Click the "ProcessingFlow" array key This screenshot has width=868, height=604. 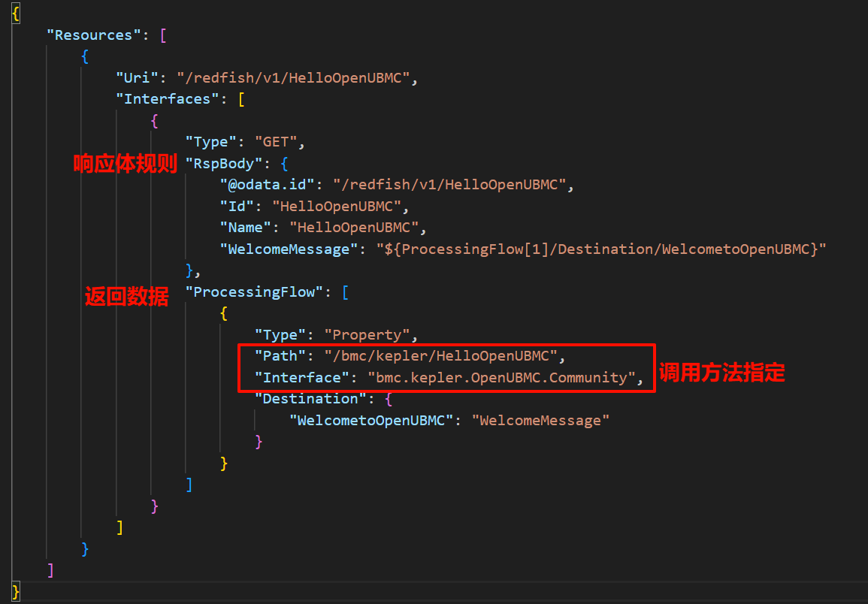click(x=254, y=292)
